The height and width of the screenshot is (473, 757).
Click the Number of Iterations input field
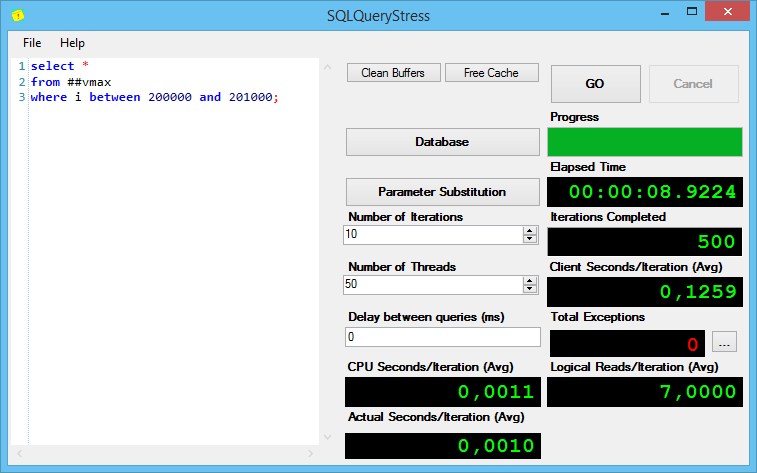pos(433,235)
